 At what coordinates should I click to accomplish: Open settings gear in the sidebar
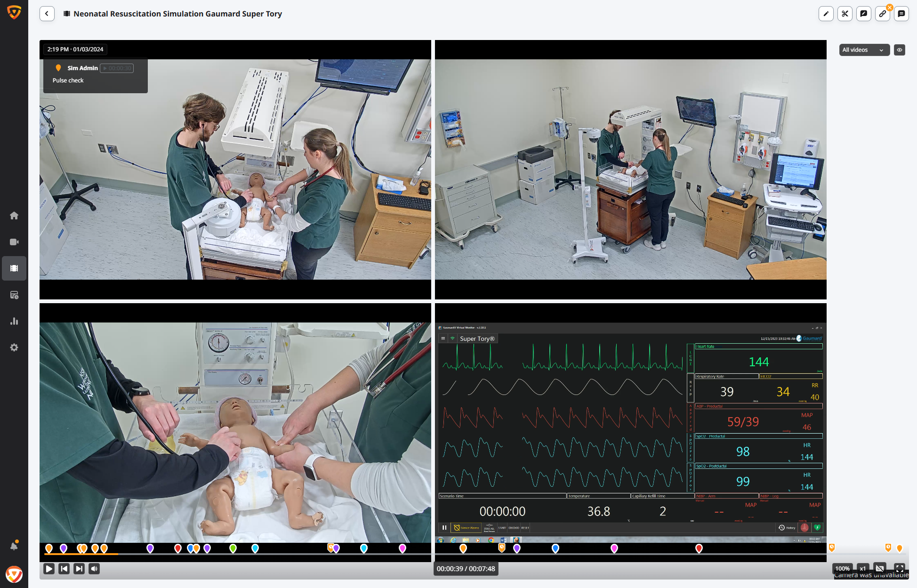coord(14,347)
